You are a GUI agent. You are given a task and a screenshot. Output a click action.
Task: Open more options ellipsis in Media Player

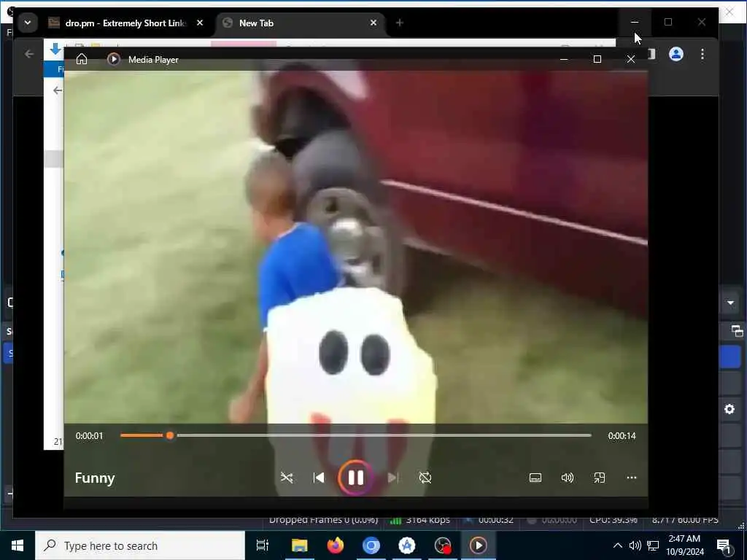(632, 478)
